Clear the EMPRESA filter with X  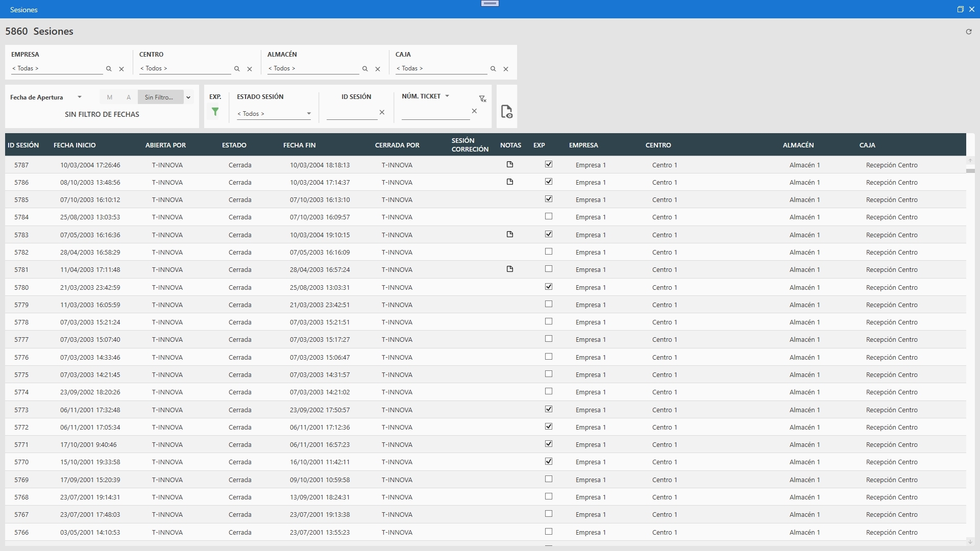121,69
